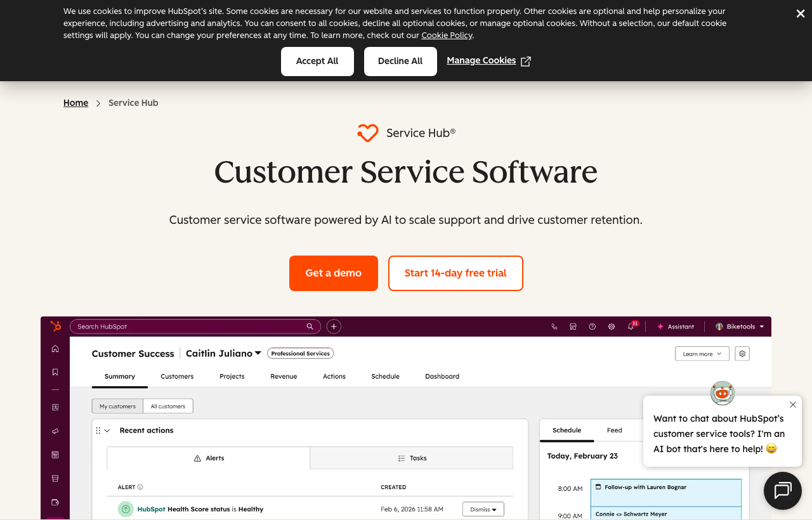
Task: Open the Connie <> Schwartz Meyer event
Action: [x=665, y=514]
